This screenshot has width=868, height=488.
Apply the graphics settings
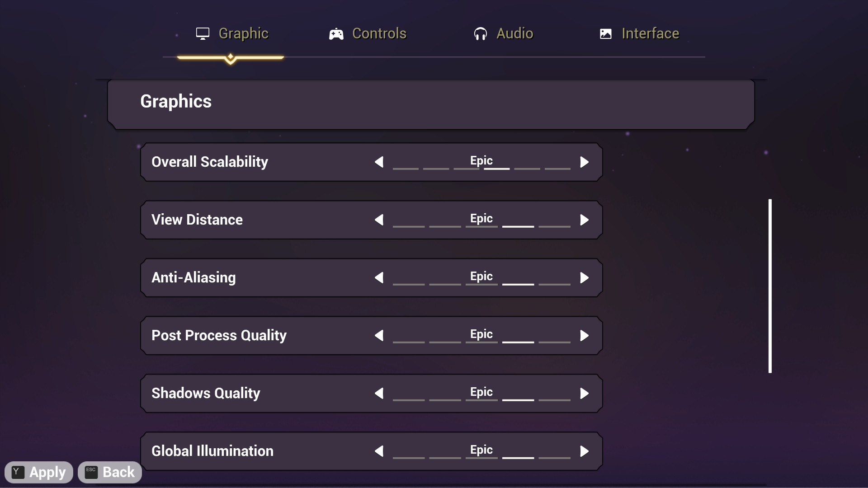click(x=39, y=472)
